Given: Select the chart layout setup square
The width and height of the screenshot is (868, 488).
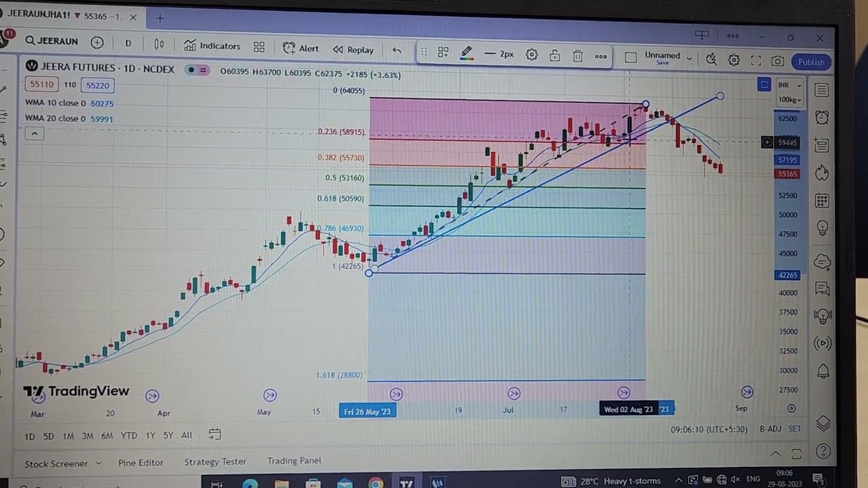Looking at the screenshot, I should click(x=631, y=58).
